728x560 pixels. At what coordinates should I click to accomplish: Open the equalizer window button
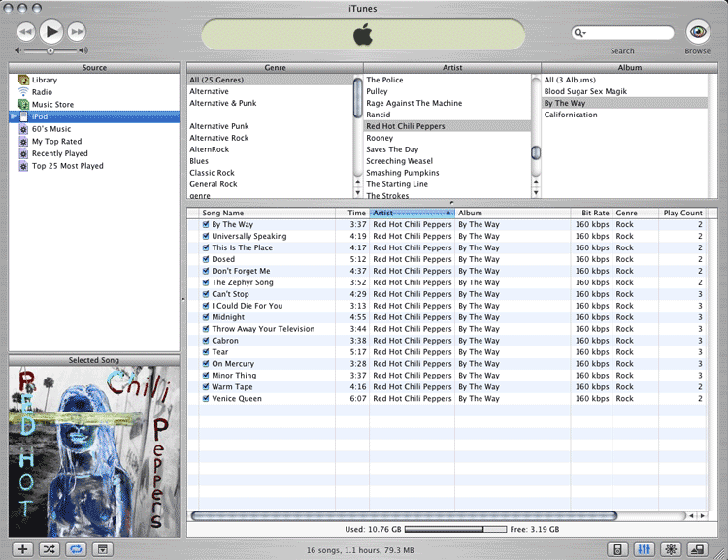(x=645, y=549)
